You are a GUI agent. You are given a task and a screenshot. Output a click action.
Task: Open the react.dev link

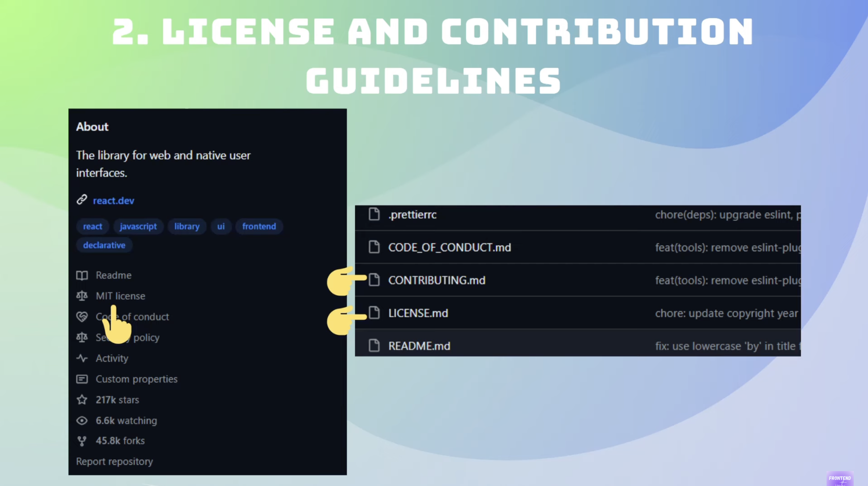pyautogui.click(x=113, y=200)
